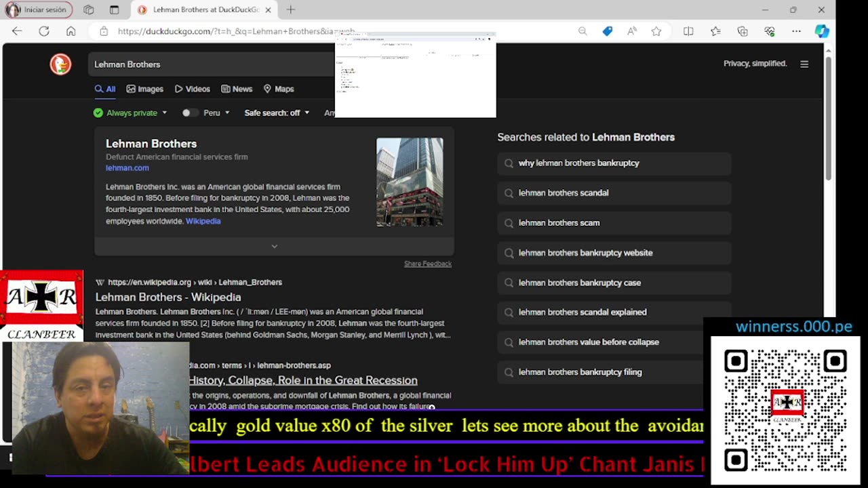Open a new tab with plus
The image size is (868, 488).
291,9
